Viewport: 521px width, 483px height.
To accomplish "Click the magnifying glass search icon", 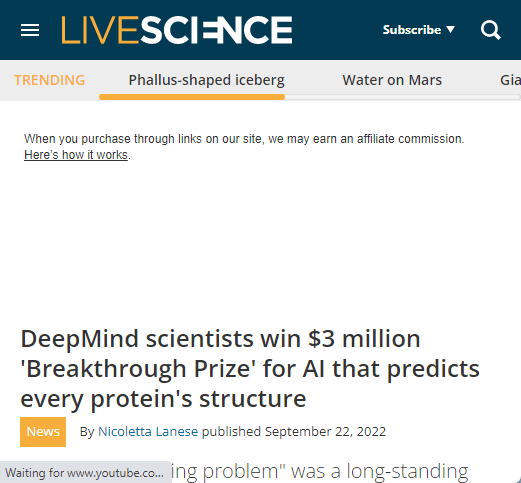I will coord(491,30).
